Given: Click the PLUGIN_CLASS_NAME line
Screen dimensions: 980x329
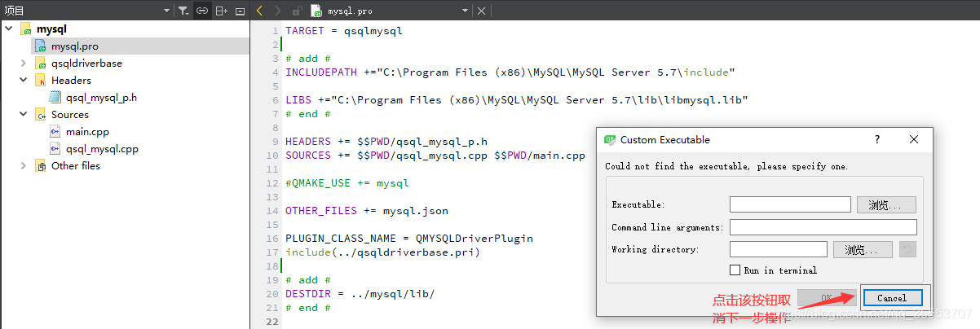Looking at the screenshot, I should coord(409,239).
